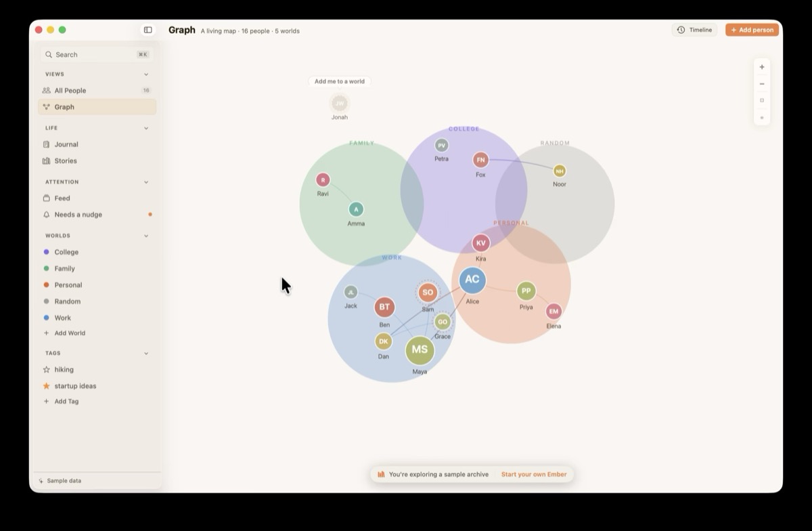Click the PERSONAL world label

point(511,223)
